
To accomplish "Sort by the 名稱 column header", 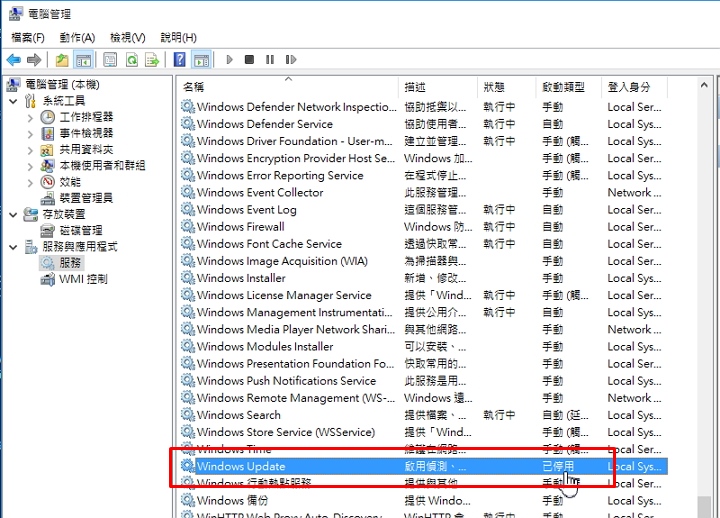I will point(289,87).
